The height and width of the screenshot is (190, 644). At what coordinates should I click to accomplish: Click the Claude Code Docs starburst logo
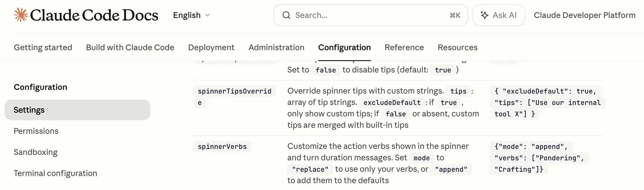(x=21, y=15)
